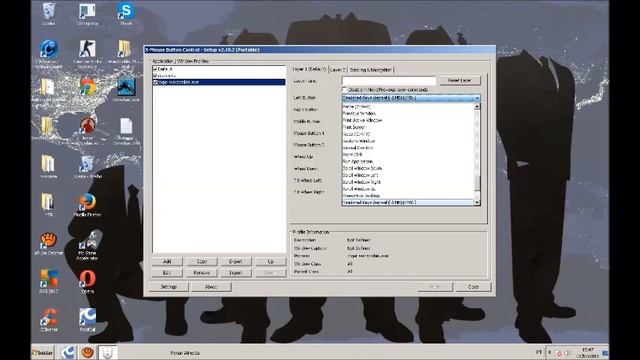The height and width of the screenshot is (360, 640).
Task: Choose 'Print Active Window' in the dropdown list
Action: 408,120
